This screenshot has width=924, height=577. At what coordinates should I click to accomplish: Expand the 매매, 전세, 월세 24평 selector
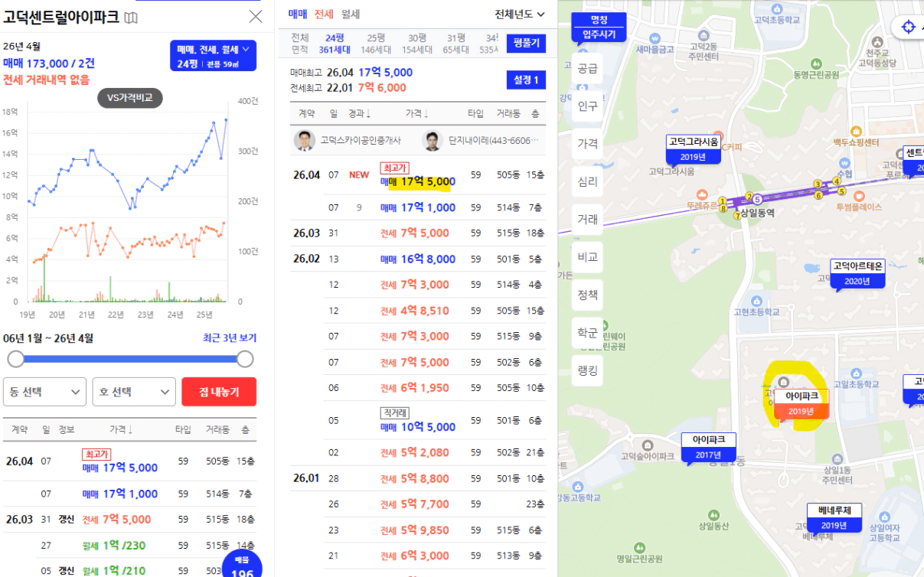click(214, 56)
